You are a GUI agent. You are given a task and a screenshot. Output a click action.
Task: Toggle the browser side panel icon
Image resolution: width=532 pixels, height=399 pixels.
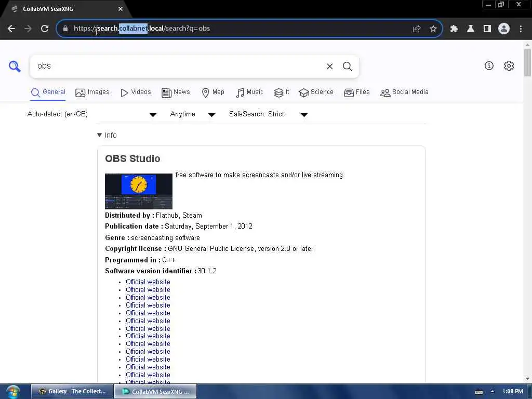click(487, 29)
